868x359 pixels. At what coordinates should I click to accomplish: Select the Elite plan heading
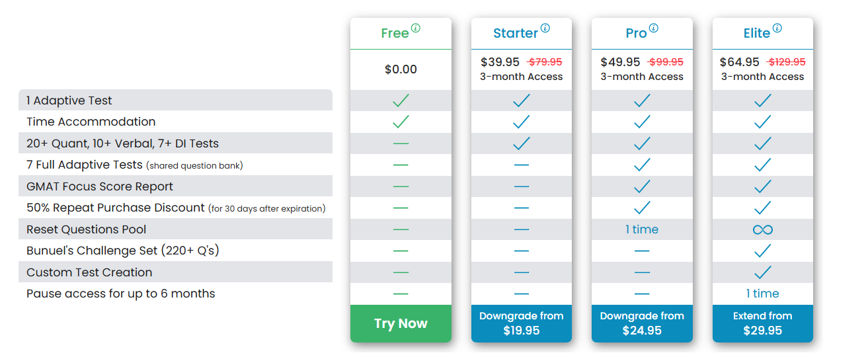pos(756,33)
